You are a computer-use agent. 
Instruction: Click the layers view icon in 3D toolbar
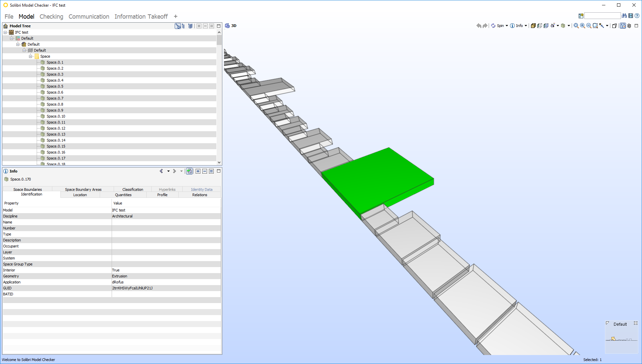click(x=629, y=26)
